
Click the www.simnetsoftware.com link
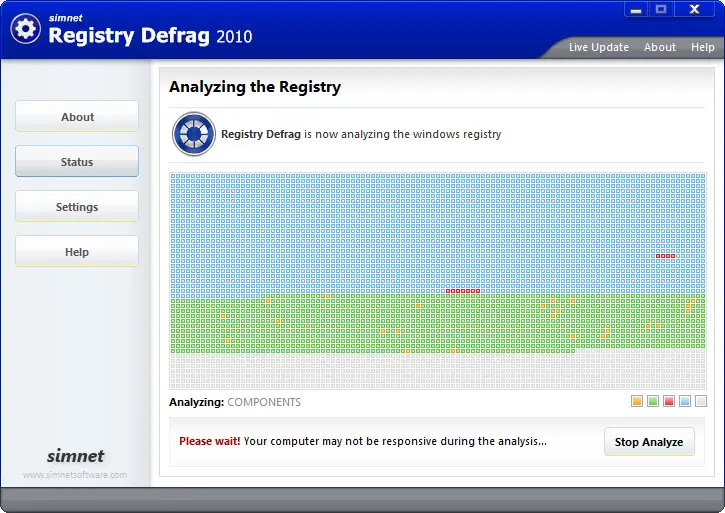pos(75,475)
